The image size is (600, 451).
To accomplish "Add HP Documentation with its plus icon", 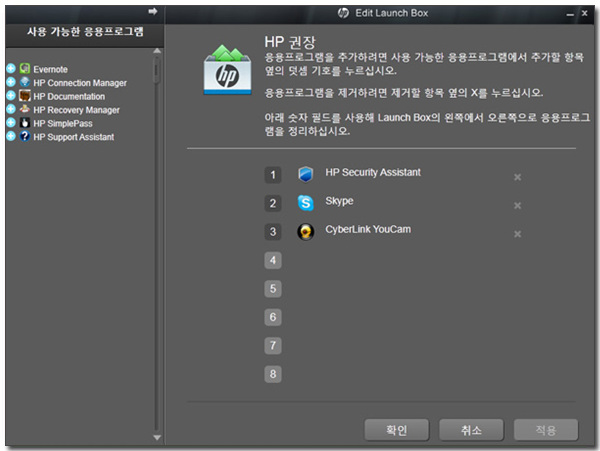I will [11, 96].
